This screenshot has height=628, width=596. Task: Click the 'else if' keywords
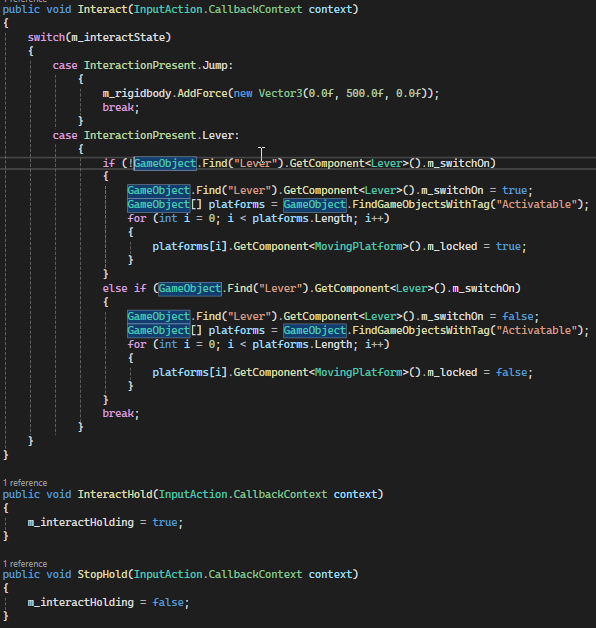pos(125,288)
